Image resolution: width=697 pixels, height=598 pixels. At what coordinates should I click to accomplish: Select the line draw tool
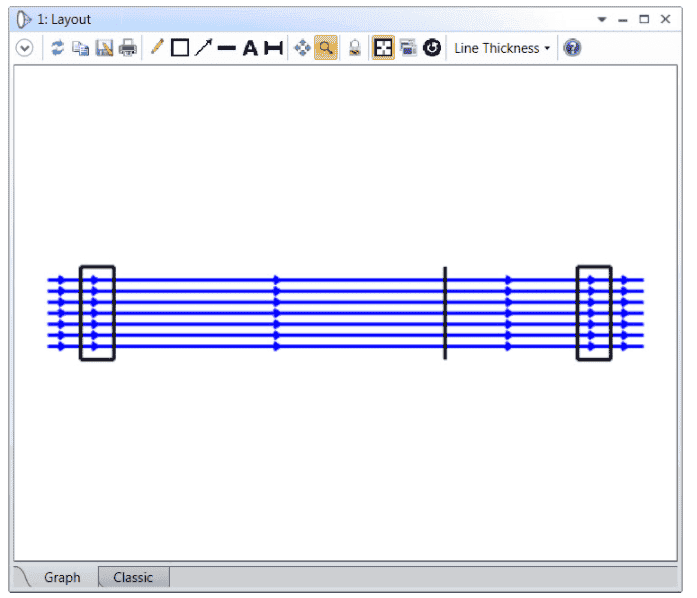(227, 48)
